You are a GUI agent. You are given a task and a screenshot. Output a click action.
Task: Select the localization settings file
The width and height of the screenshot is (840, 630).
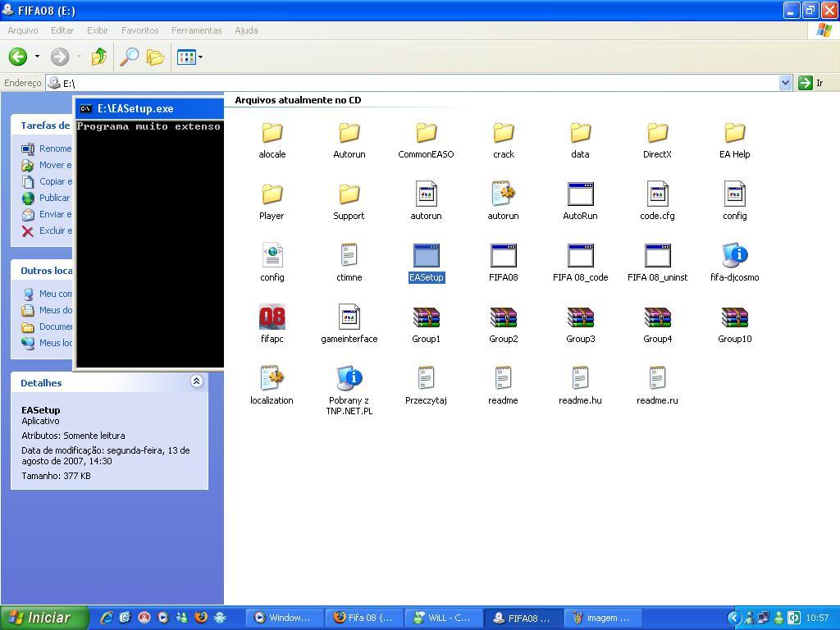click(x=272, y=386)
